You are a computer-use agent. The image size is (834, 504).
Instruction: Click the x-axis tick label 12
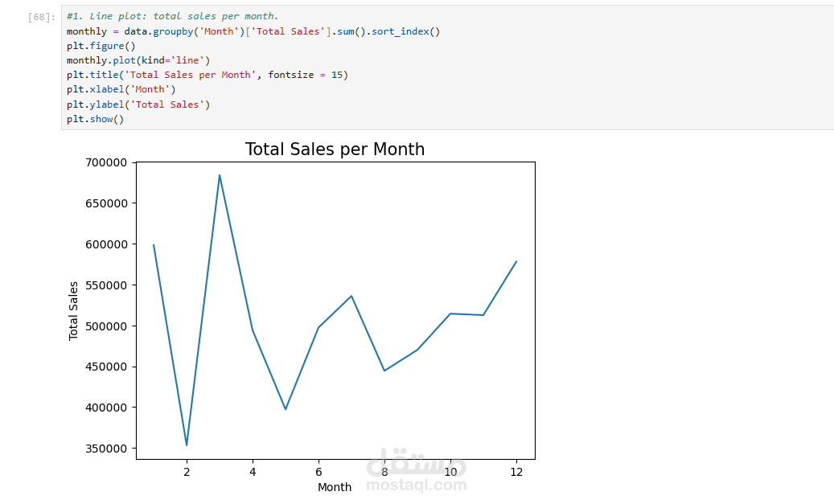(x=516, y=472)
